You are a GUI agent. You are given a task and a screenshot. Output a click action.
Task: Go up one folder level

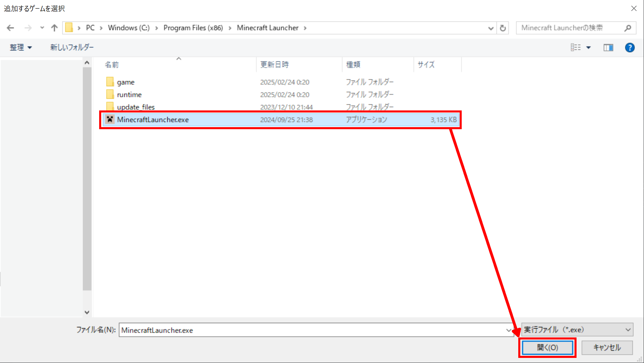[54, 28]
